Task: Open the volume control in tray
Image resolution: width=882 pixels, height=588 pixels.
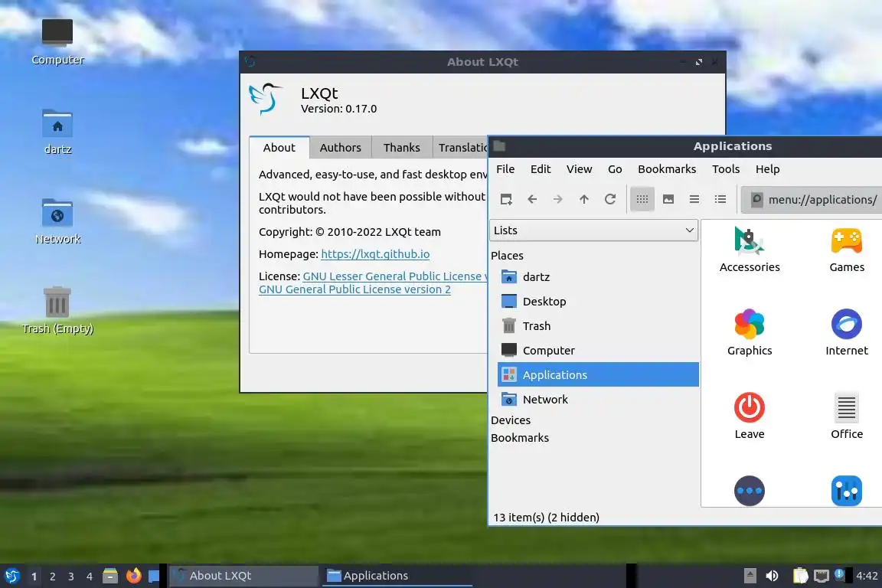Action: coord(773,576)
